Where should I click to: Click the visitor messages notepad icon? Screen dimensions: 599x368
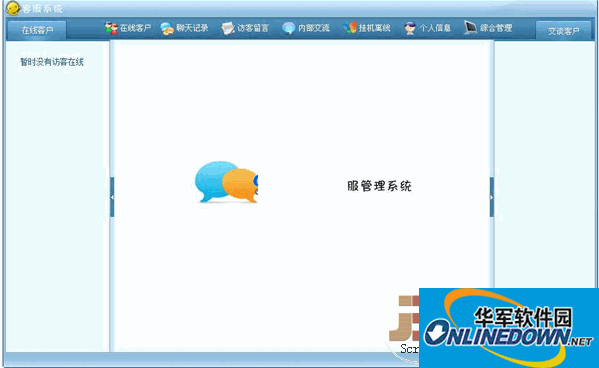[228, 28]
